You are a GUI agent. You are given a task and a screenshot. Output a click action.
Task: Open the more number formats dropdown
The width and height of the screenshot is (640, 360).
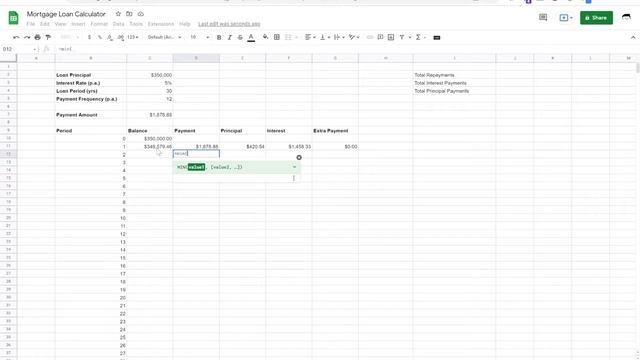coord(133,37)
